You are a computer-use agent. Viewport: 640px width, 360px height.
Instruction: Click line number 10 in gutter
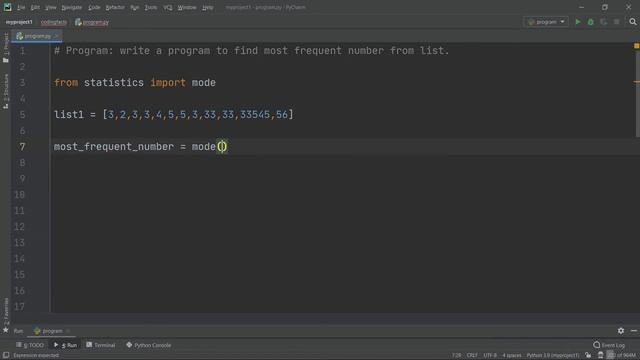coord(19,195)
